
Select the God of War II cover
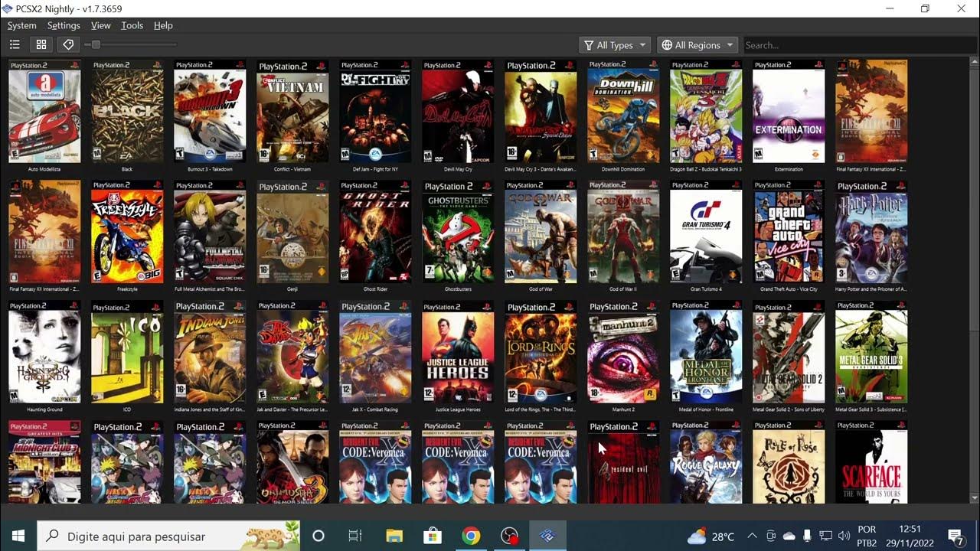[x=623, y=232]
